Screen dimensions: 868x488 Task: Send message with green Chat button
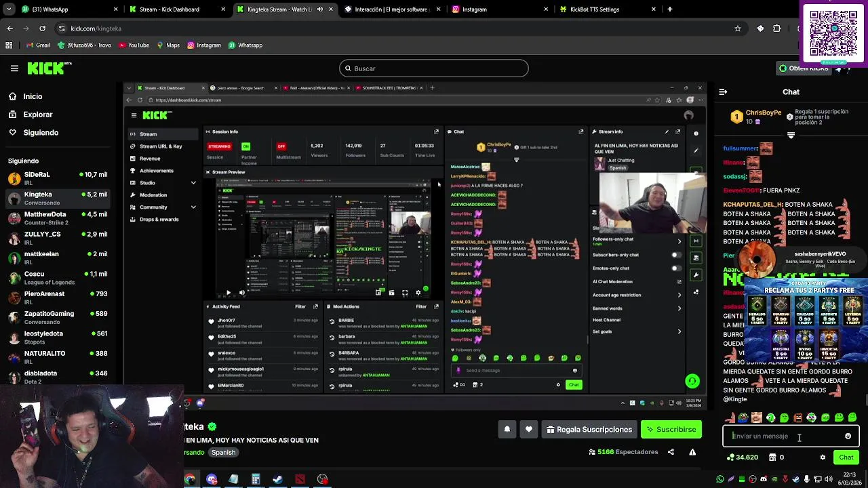click(846, 457)
